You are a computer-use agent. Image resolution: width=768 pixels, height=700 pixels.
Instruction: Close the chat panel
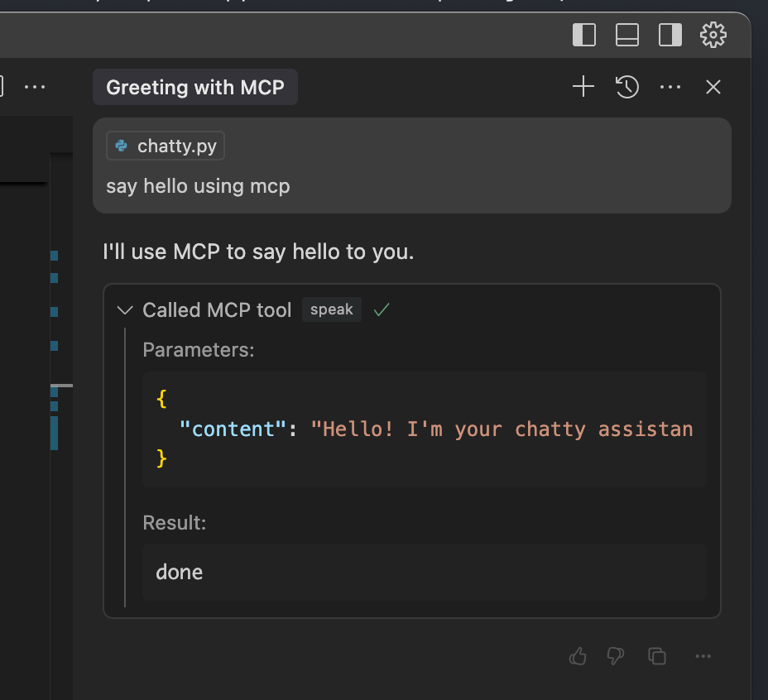(713, 87)
